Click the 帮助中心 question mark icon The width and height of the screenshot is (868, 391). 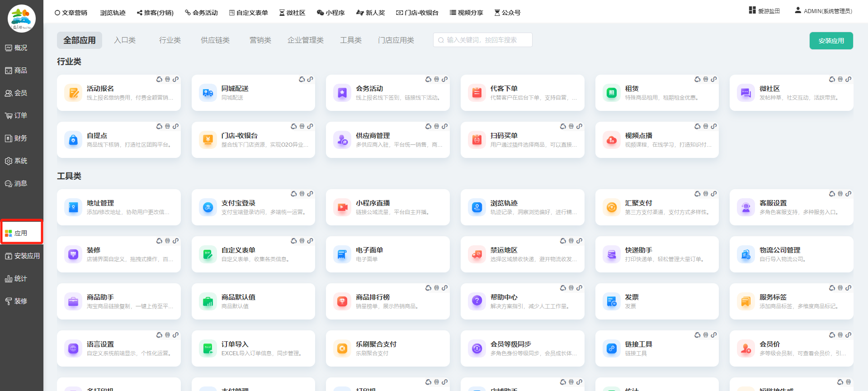tap(477, 301)
